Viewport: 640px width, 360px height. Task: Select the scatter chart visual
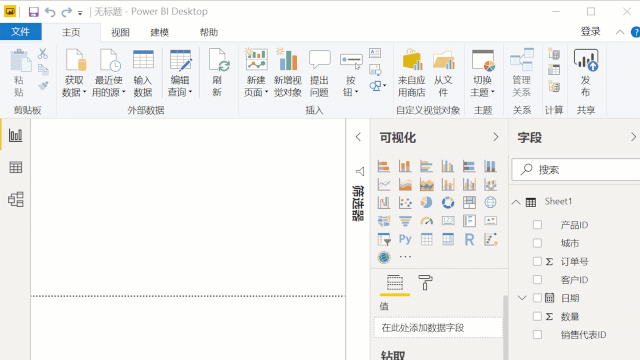coord(405,202)
